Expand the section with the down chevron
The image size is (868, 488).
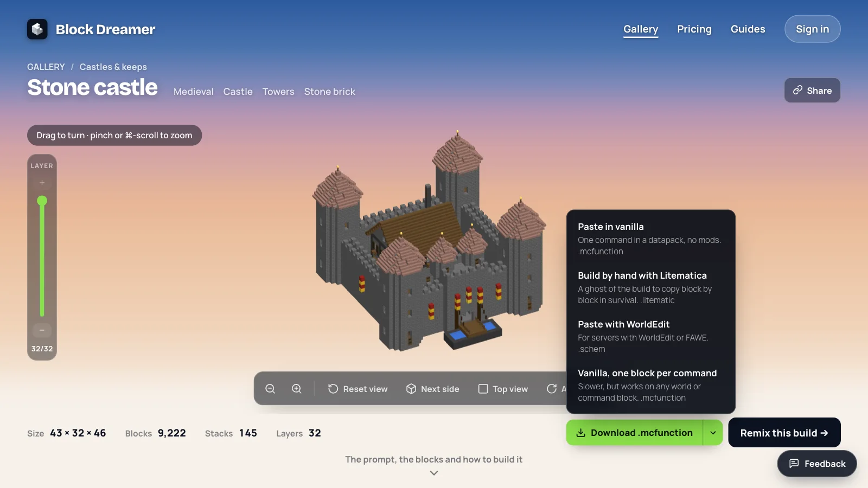point(434,473)
